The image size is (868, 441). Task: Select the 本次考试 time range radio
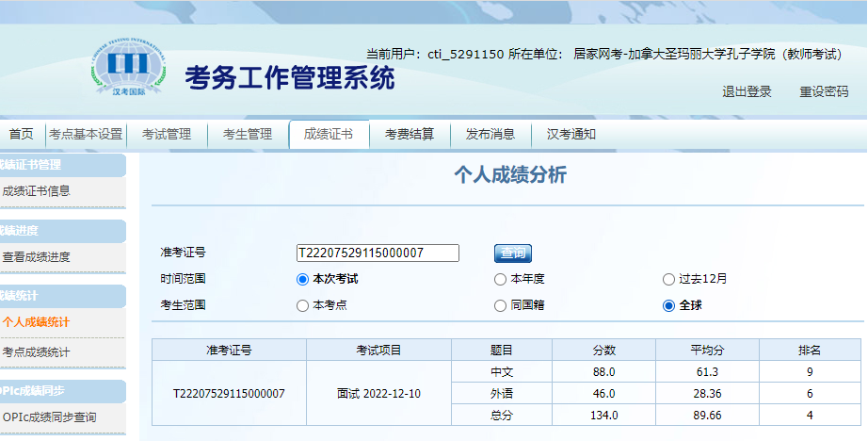[302, 279]
